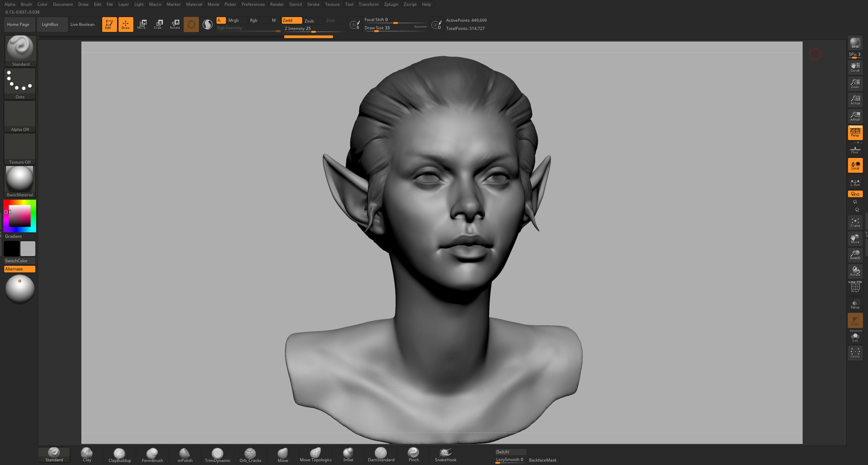The height and width of the screenshot is (465, 868).
Task: Click the AAHalf icon
Action: [855, 116]
